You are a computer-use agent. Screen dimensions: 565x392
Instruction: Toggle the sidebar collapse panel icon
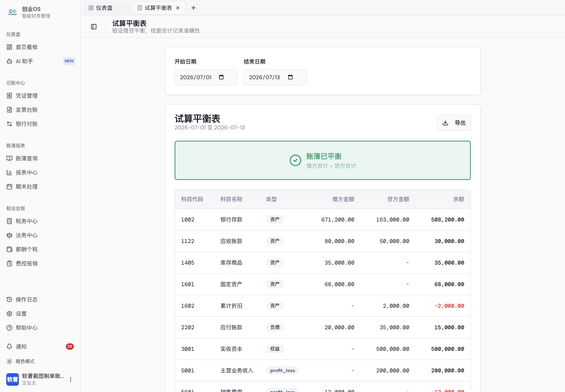point(94,27)
